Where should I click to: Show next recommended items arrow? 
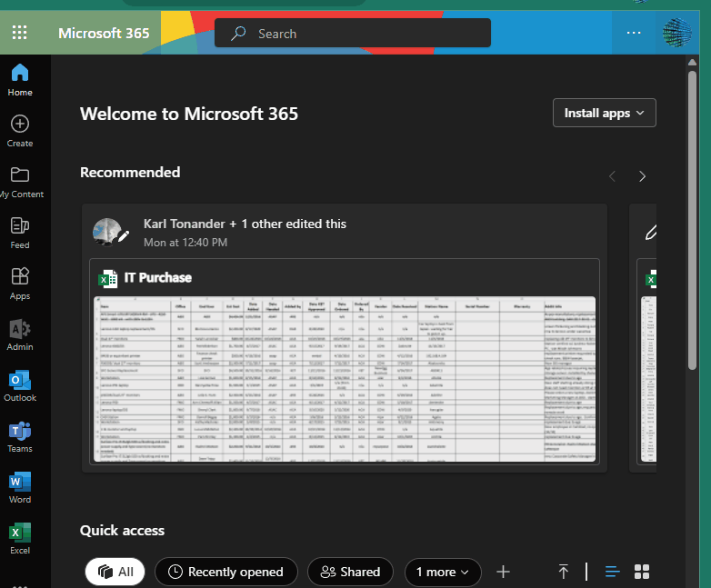click(642, 176)
